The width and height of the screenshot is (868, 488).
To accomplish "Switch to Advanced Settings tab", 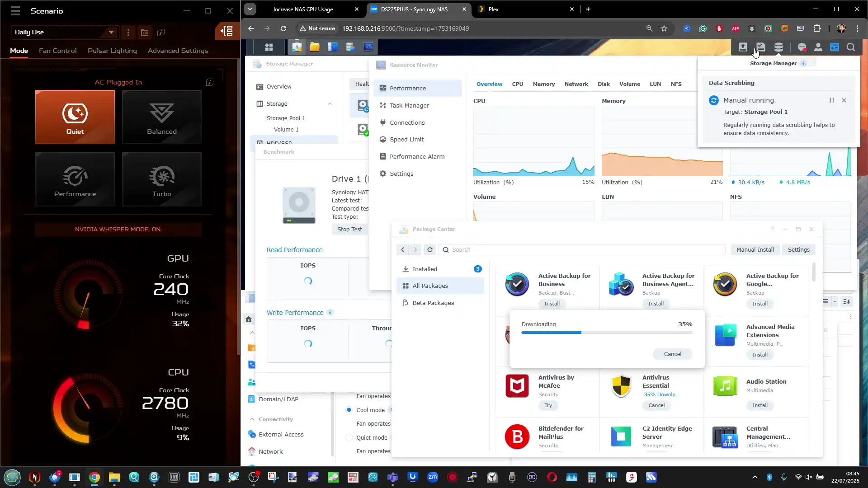I will click(178, 51).
